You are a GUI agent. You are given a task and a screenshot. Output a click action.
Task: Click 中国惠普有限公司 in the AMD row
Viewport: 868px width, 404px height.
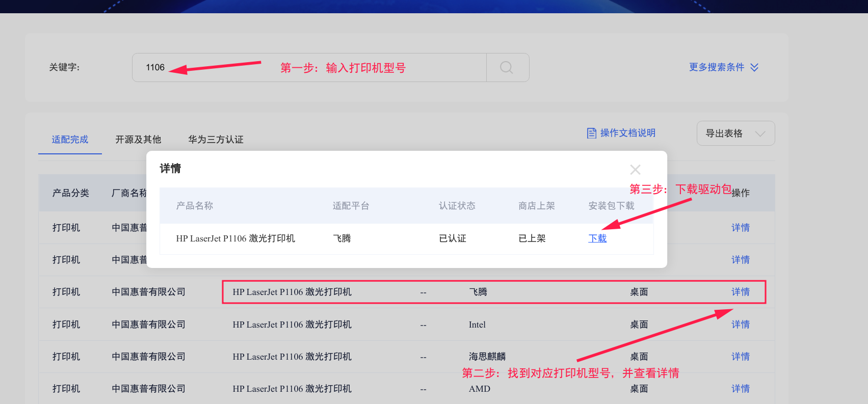(x=149, y=389)
